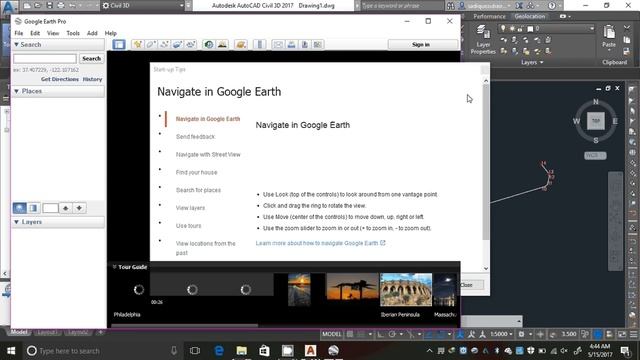Open the annotation scale 1:5000 dropdown
The height and width of the screenshot is (360, 640).
[x=501, y=334]
